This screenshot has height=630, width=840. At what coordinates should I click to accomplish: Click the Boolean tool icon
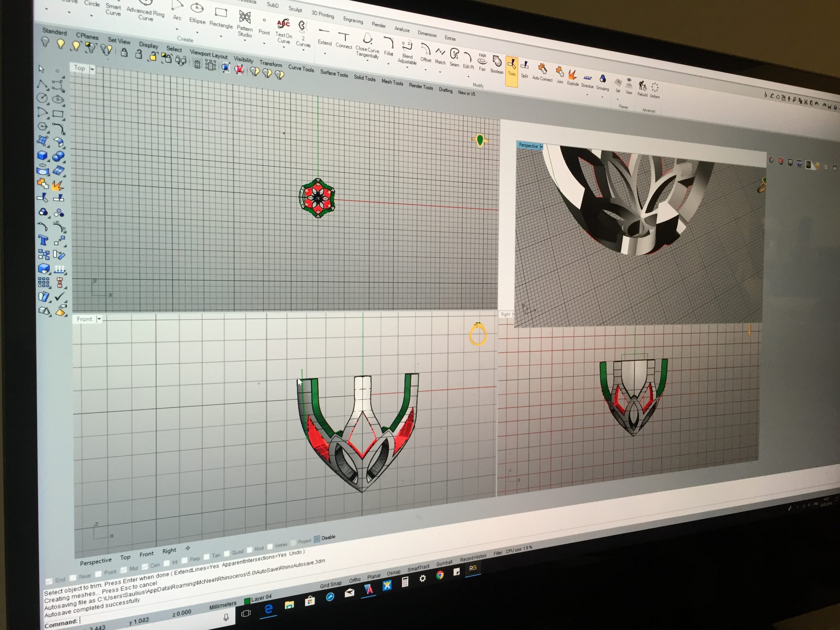[x=497, y=64]
